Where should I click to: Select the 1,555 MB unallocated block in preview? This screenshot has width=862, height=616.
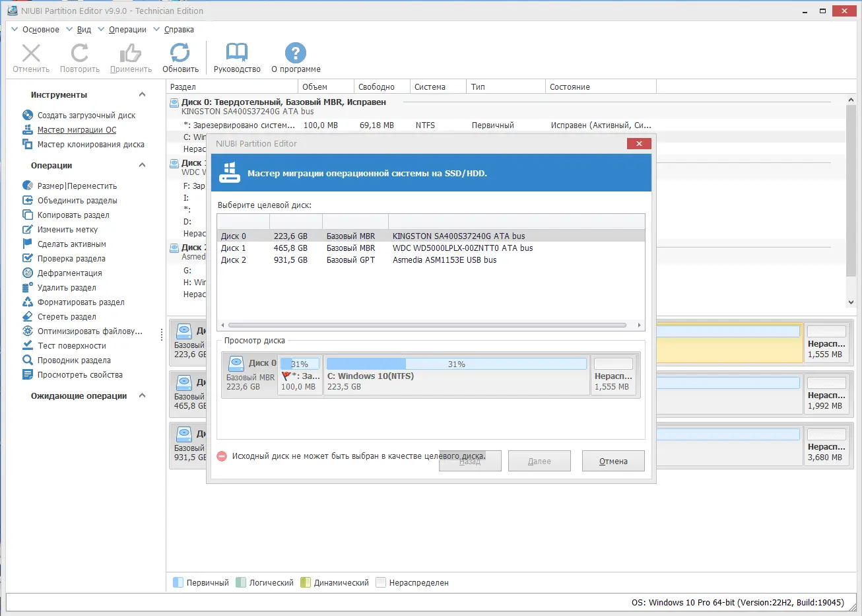coord(613,374)
